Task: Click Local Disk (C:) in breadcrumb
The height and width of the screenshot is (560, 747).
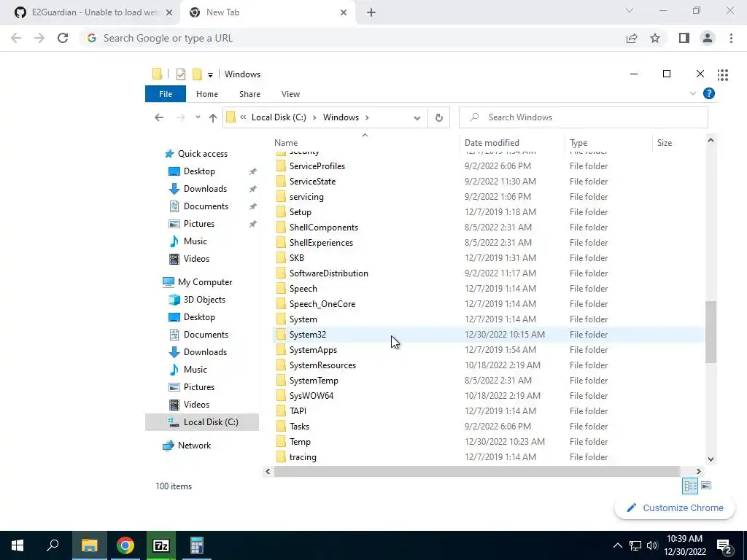Action: pyautogui.click(x=279, y=117)
